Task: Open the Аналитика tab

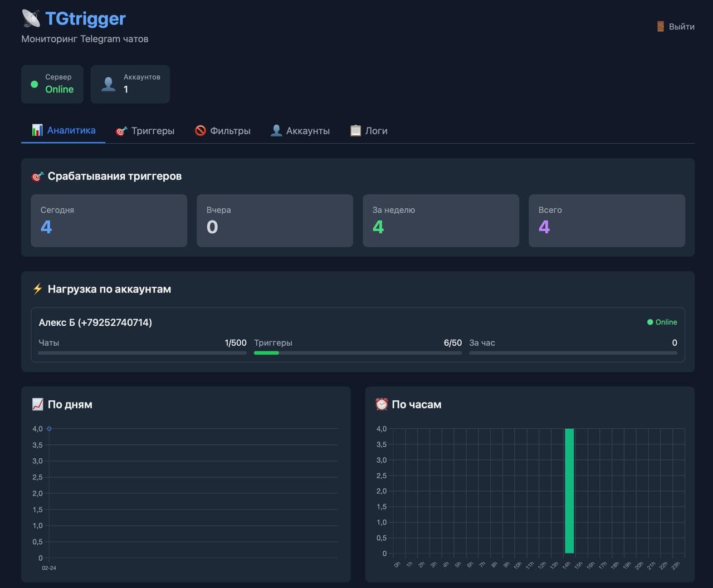Action: point(64,130)
